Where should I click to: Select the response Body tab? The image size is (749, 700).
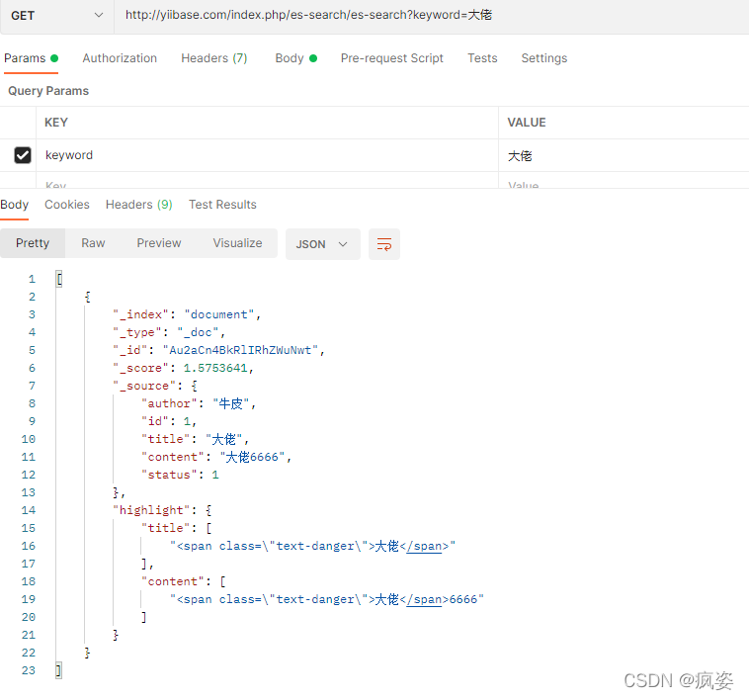pos(15,205)
